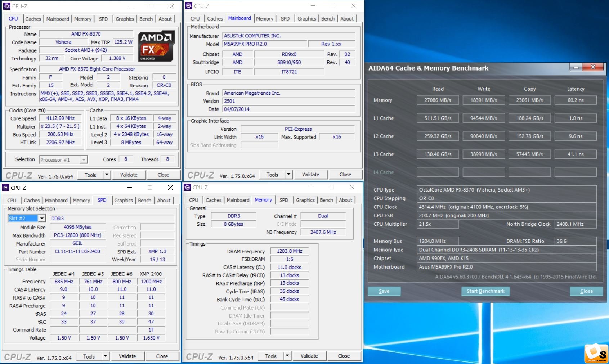Viewport: 609px width, 364px height.
Task: Switch to the Caches tab in the CPU window
Action: tap(33, 19)
